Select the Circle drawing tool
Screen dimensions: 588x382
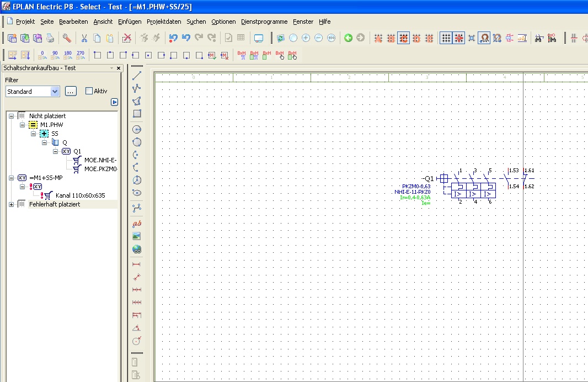137,130
